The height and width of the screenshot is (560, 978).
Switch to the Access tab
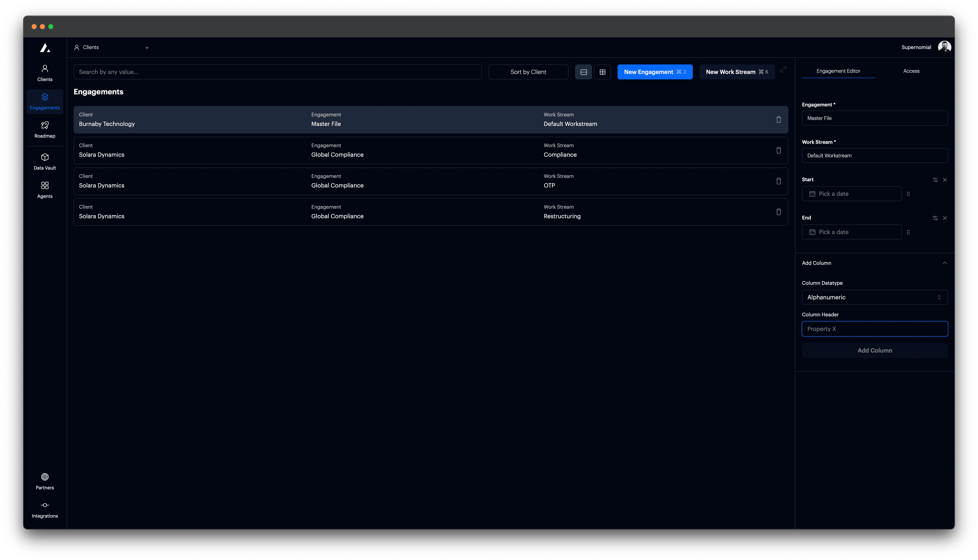point(912,71)
